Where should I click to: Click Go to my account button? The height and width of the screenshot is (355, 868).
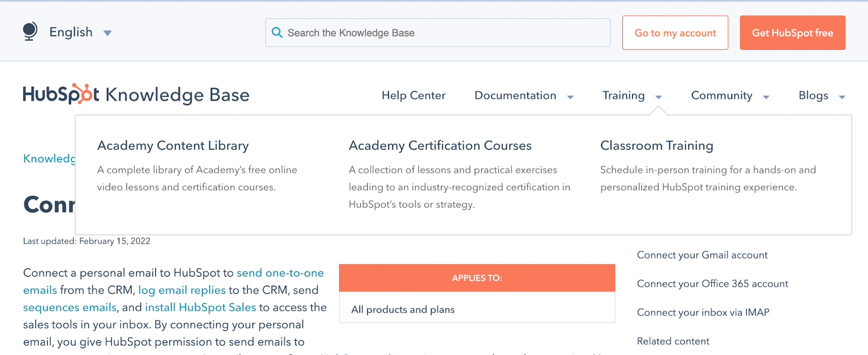coord(675,33)
